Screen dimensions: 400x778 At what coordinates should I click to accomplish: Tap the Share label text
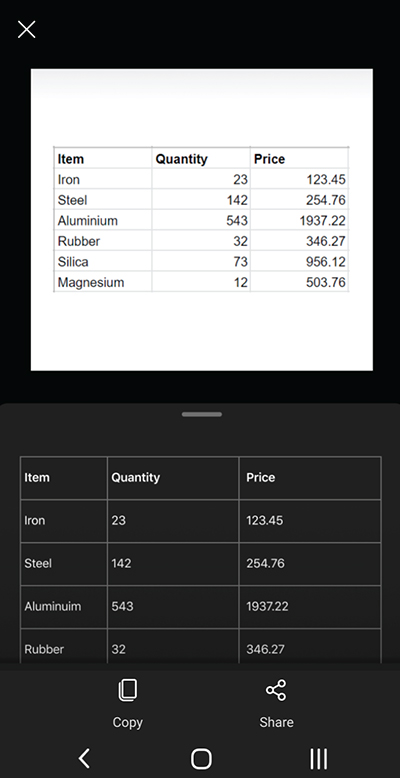pyautogui.click(x=276, y=722)
